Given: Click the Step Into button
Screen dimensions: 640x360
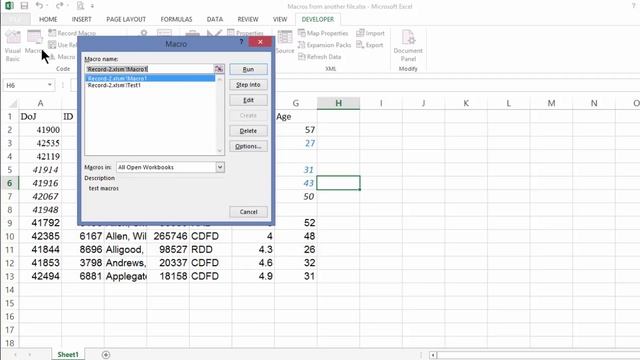Looking at the screenshot, I should tap(248, 84).
